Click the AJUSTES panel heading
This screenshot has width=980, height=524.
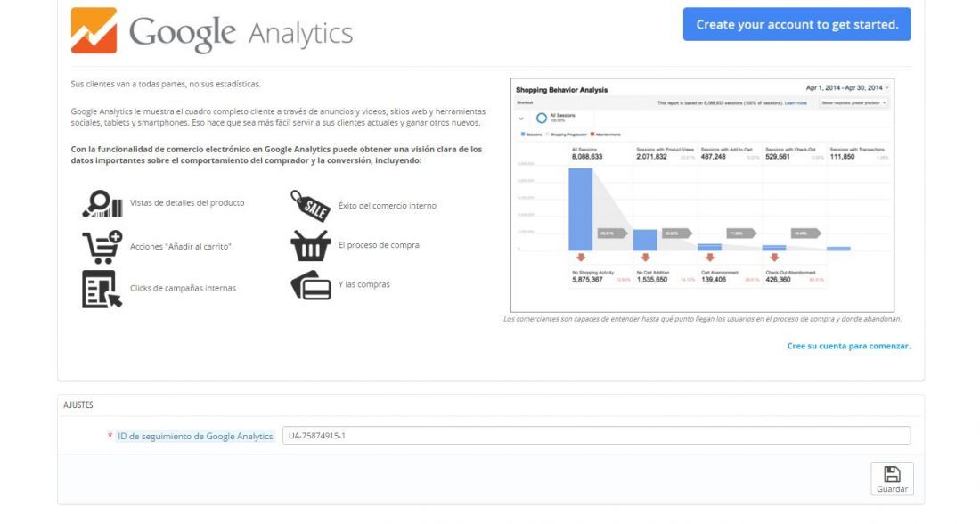pyautogui.click(x=78, y=405)
